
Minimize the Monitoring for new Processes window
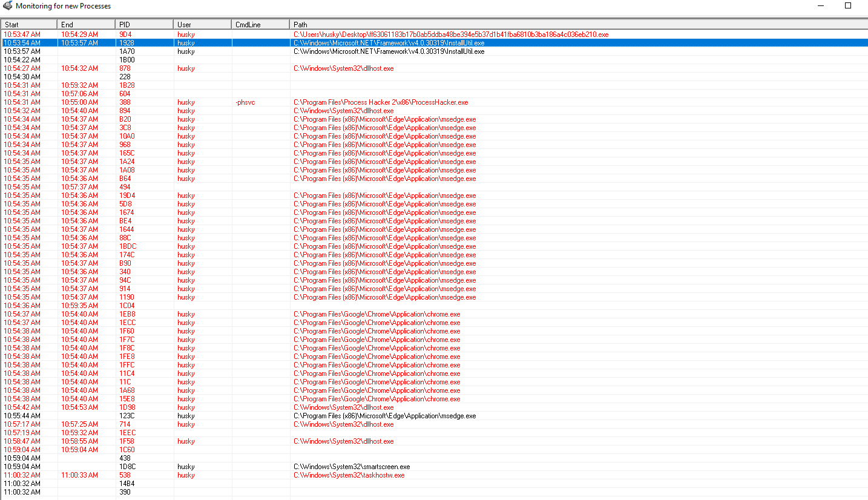point(820,5)
